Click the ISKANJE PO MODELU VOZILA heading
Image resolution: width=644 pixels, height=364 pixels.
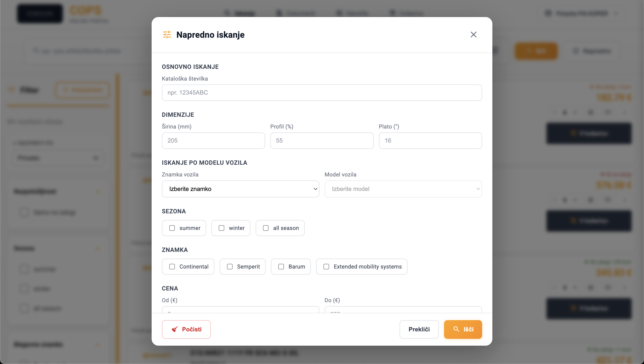tap(204, 163)
